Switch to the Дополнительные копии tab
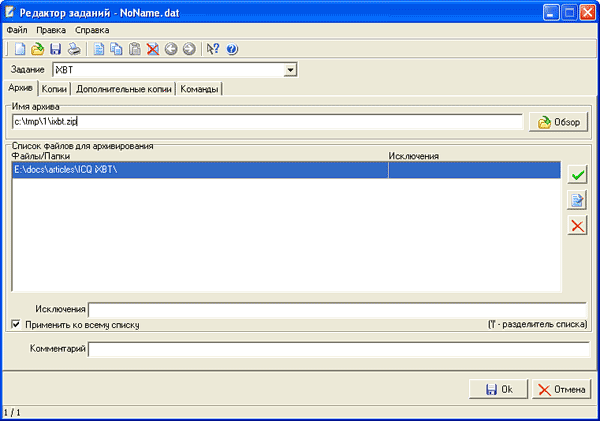600x421 pixels. pyautogui.click(x=124, y=89)
